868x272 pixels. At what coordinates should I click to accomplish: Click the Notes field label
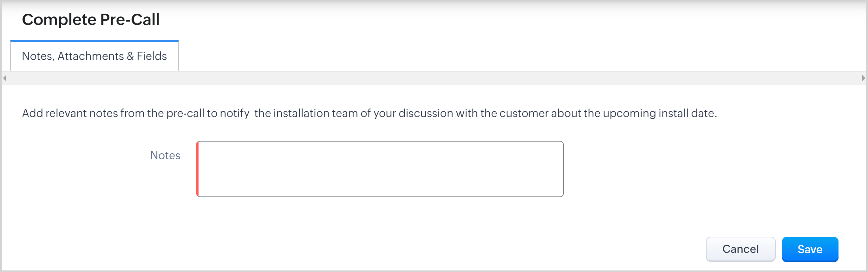165,156
